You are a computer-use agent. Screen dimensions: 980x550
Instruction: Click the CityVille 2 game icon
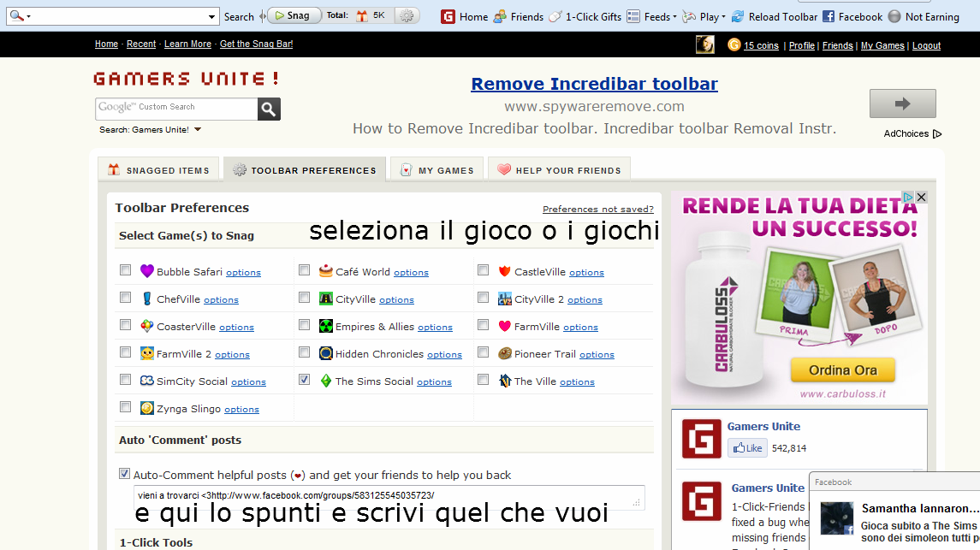(x=504, y=299)
